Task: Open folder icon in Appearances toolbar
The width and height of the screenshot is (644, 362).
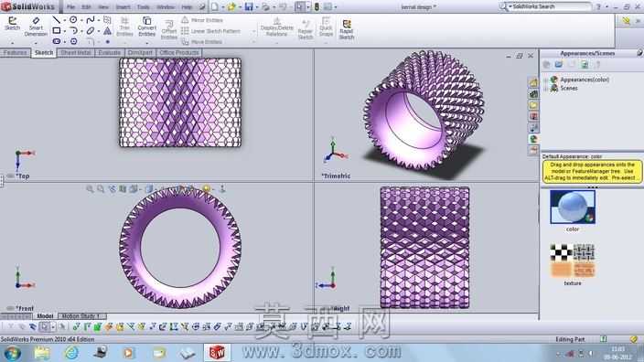Action: pyautogui.click(x=559, y=64)
